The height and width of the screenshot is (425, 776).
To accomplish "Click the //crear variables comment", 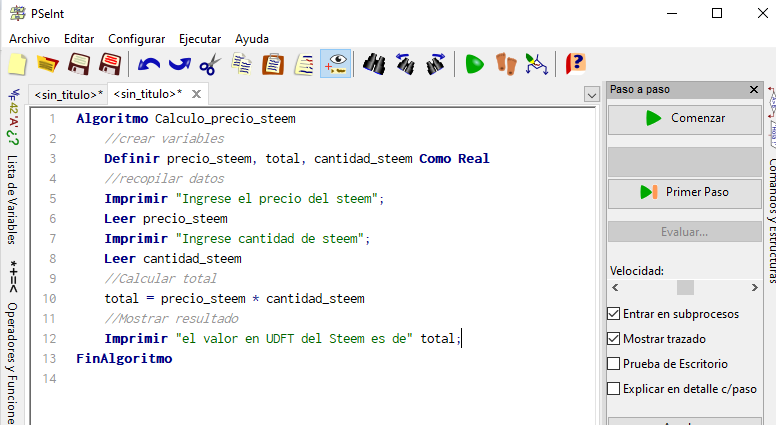I will (x=164, y=139).
